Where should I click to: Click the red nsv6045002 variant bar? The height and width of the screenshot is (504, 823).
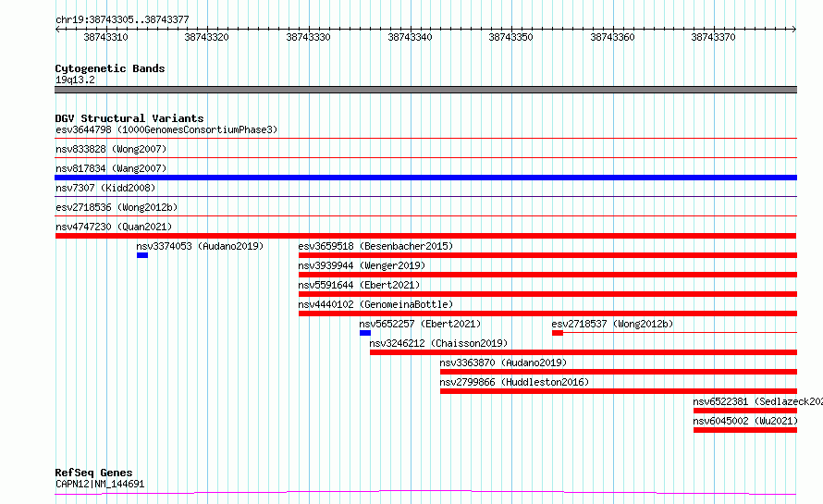pos(745,430)
